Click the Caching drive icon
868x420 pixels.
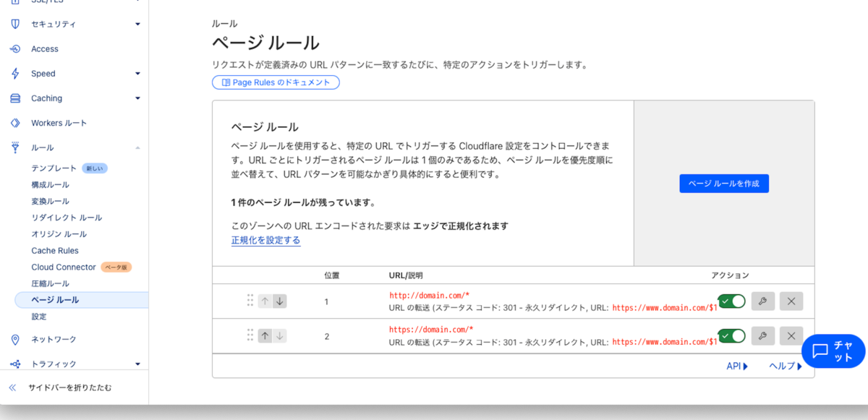click(x=15, y=98)
